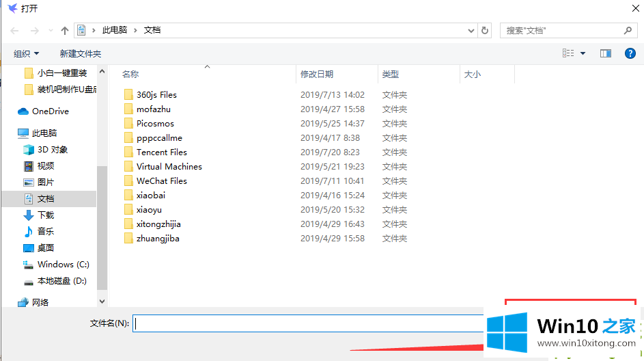
Task: Click the change view layout icon
Action: (568, 53)
